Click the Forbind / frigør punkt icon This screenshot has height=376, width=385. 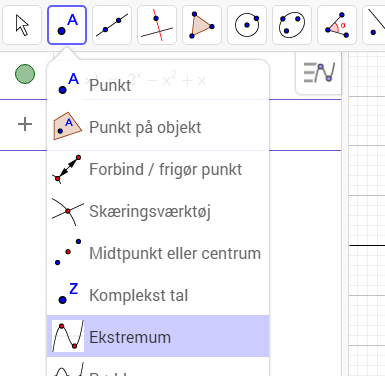(68, 169)
